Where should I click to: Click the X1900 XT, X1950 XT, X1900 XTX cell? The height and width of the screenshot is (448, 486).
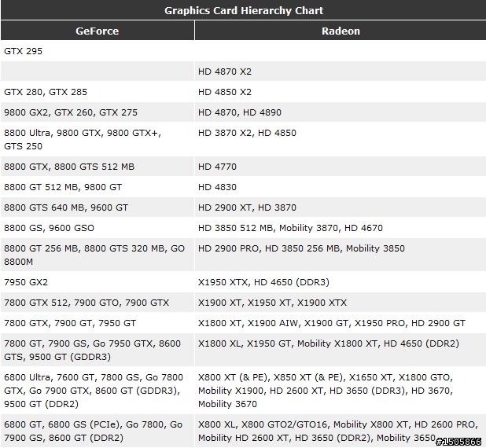[x=341, y=303]
